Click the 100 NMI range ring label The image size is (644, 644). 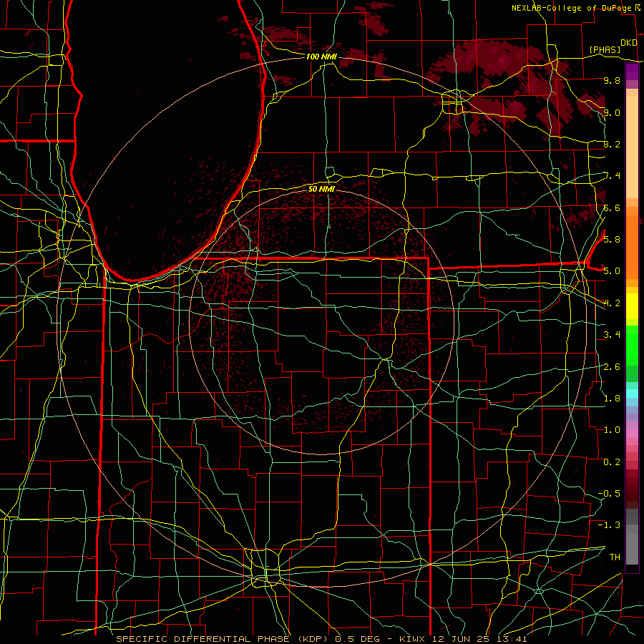[x=321, y=57]
